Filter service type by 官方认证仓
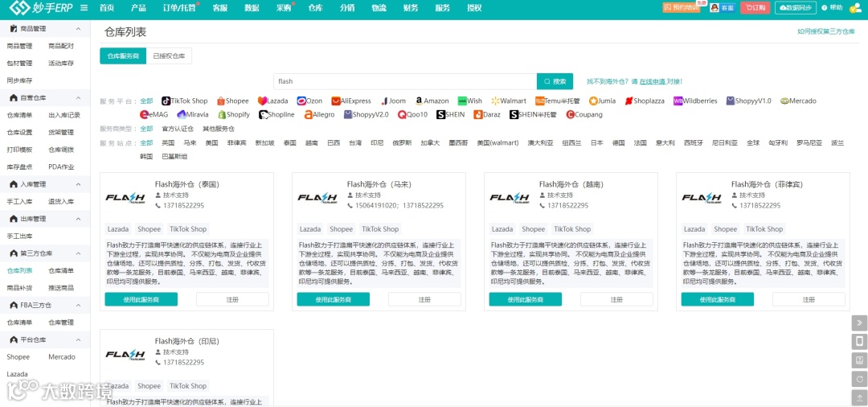The height and width of the screenshot is (407, 868). click(x=178, y=129)
